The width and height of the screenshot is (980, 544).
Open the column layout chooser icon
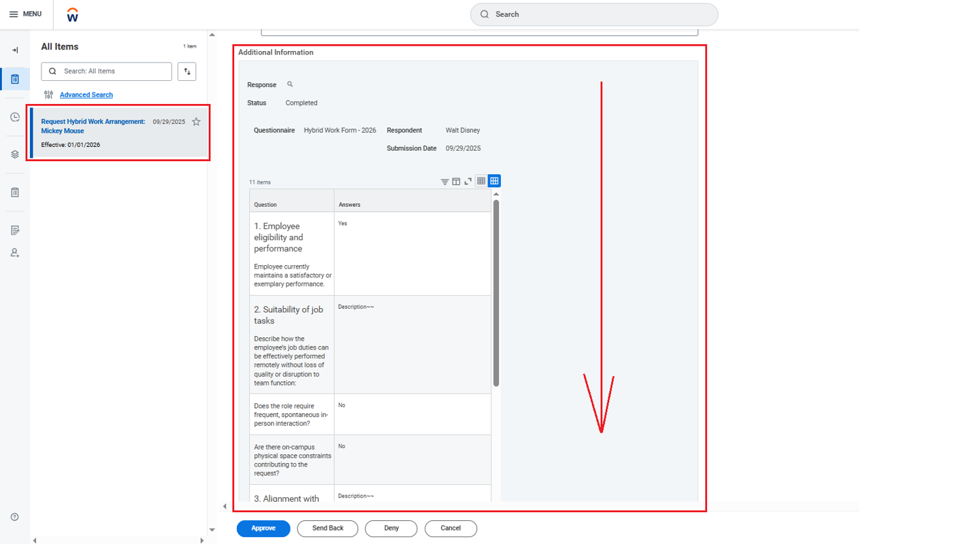pos(456,182)
